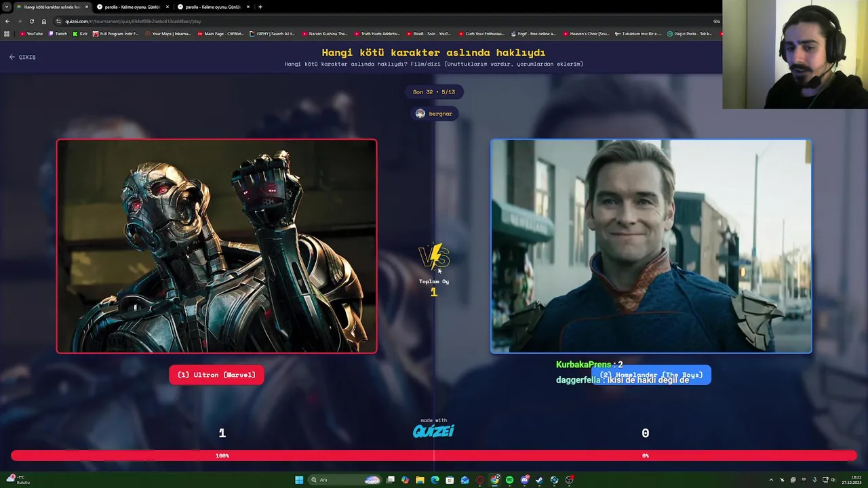The height and width of the screenshot is (488, 868).
Task: Click the red (1) Ultron (Marvel) button
Action: [216, 375]
